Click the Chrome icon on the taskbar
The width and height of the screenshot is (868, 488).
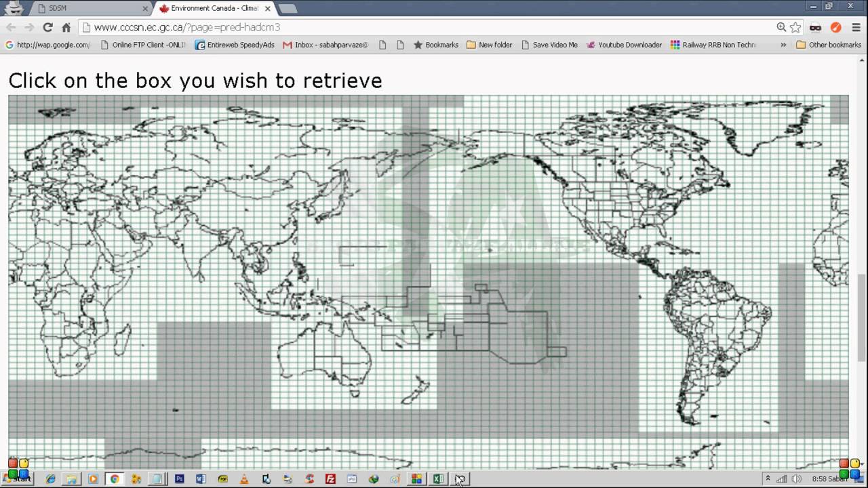(x=115, y=479)
